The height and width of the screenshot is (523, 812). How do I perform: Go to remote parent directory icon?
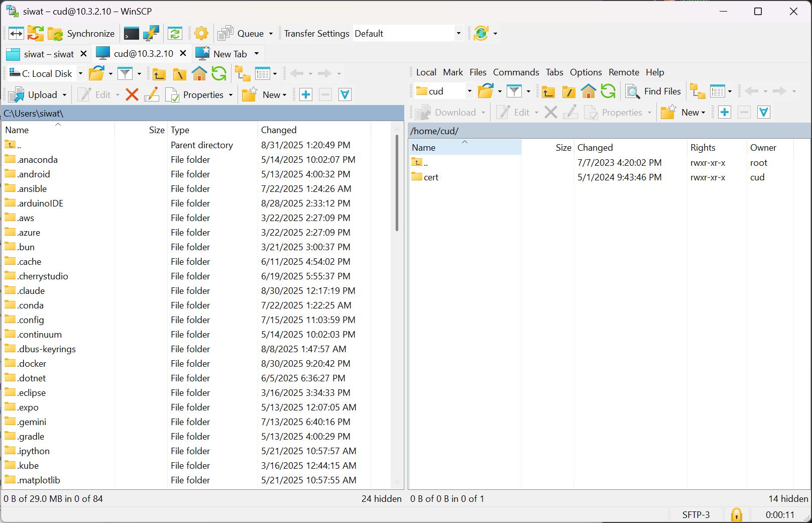[x=548, y=91]
